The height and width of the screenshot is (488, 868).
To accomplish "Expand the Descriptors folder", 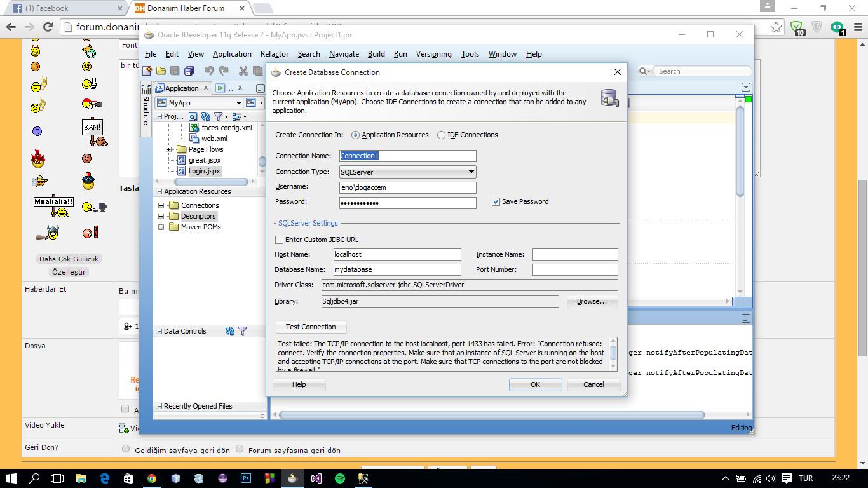I will (161, 216).
